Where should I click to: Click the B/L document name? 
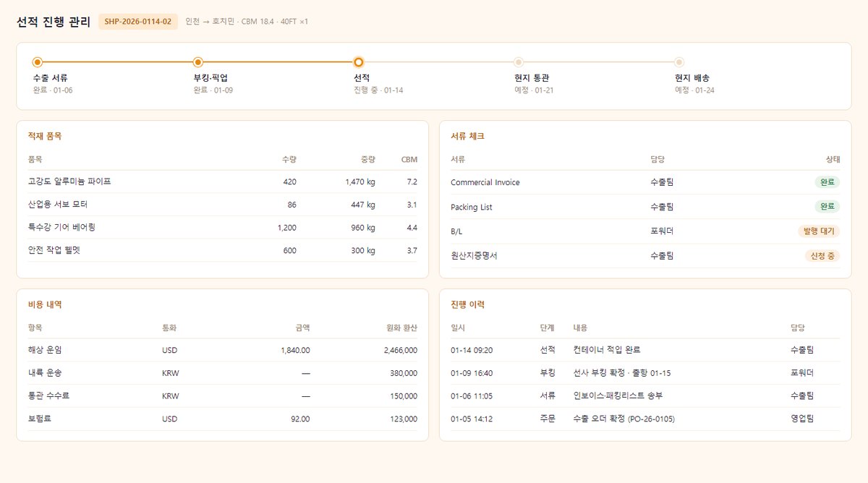[x=456, y=231]
